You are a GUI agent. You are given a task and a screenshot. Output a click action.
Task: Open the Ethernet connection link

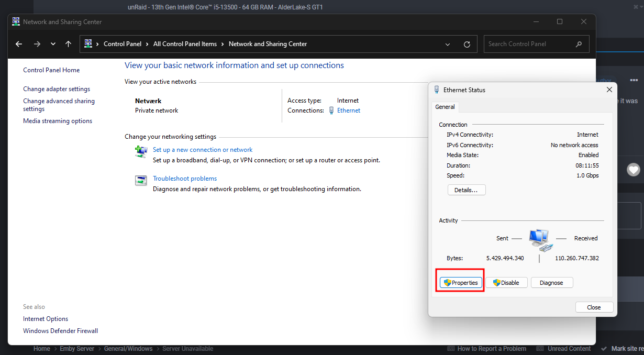point(348,110)
